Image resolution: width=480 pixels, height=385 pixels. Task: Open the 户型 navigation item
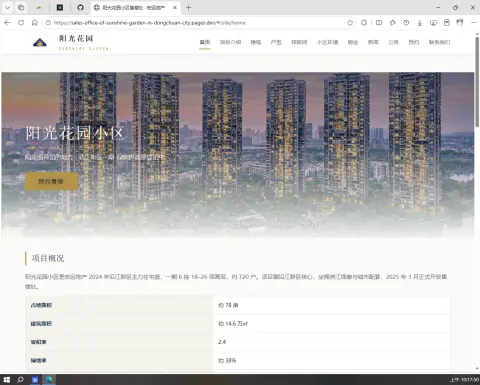point(276,42)
